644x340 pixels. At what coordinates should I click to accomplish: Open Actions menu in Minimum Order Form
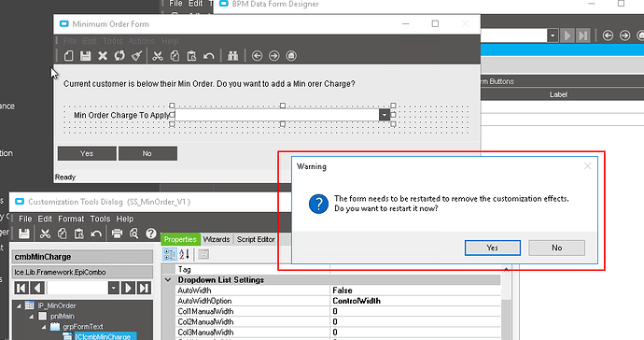142,41
